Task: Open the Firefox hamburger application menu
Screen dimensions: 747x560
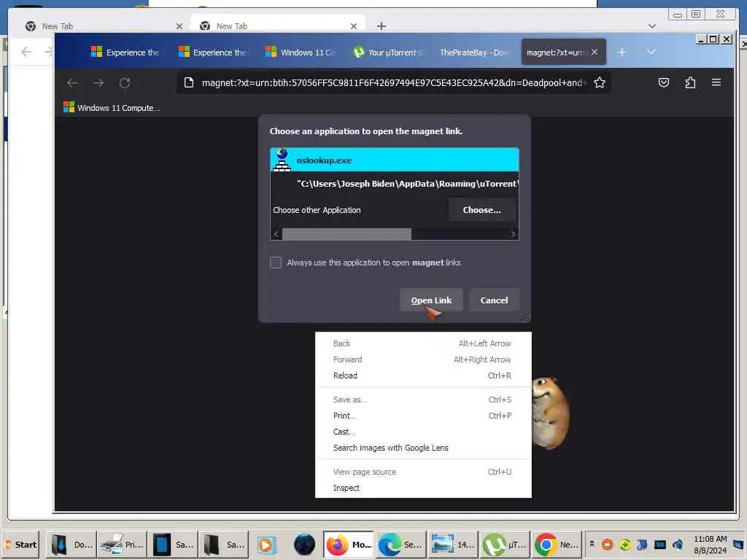Action: (x=716, y=82)
